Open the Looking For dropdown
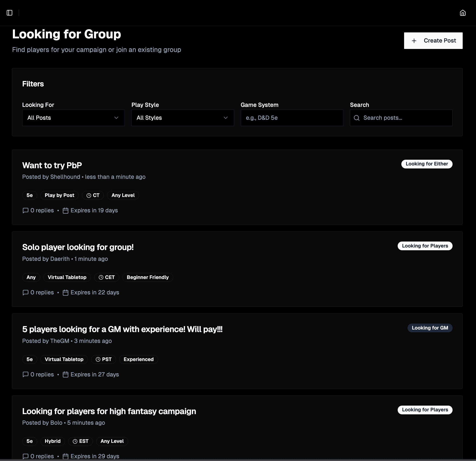This screenshot has height=461, width=476. pos(73,118)
